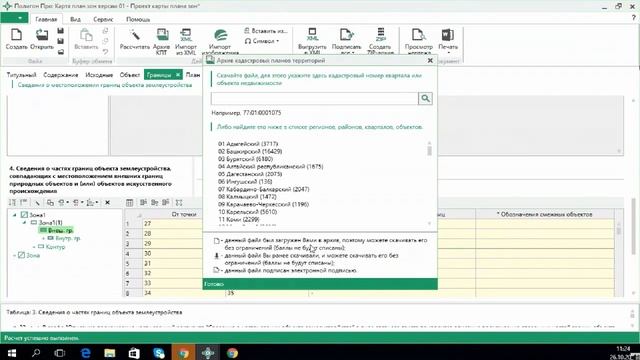Go to the Титульный section tab
This screenshot has width=640, height=360.
coord(21,75)
